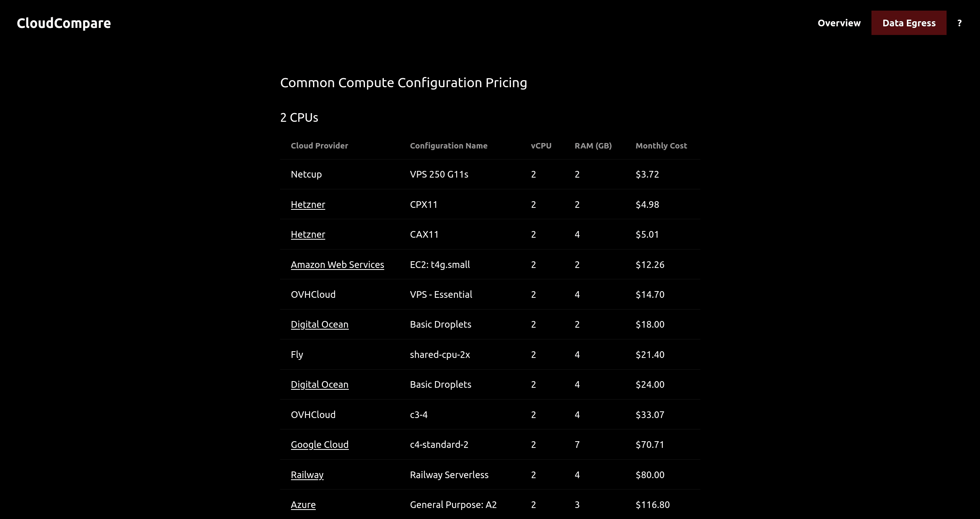Click the CloudCompare logo/home link
980x519 pixels.
click(64, 23)
